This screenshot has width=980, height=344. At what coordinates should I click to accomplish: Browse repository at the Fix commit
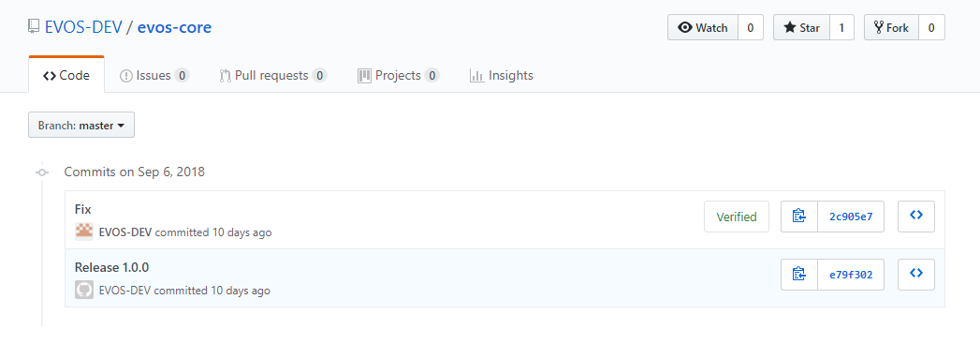point(916,217)
